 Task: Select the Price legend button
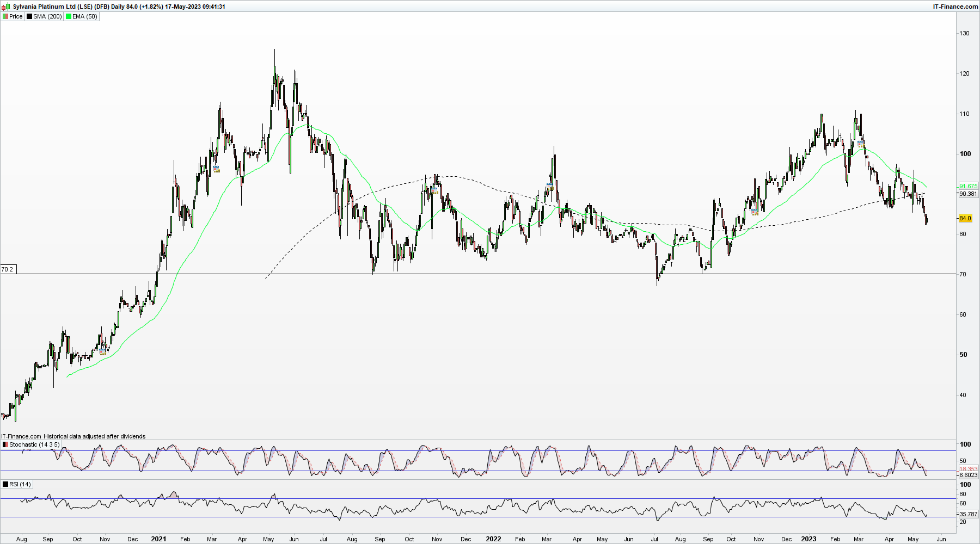click(x=13, y=16)
